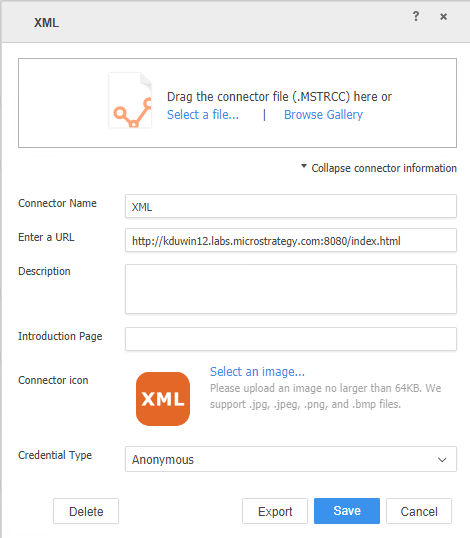Collapse connector information section
470x538 pixels.
click(x=384, y=168)
